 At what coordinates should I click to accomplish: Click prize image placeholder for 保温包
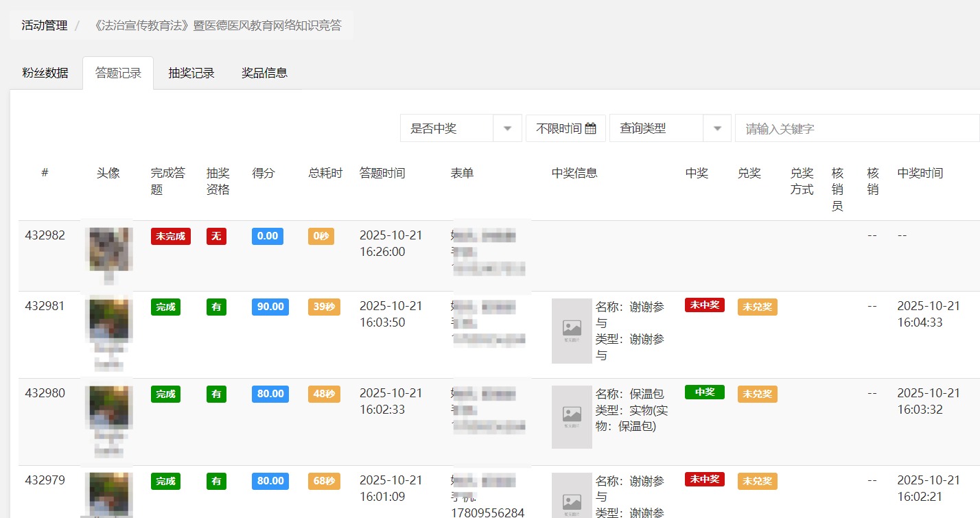572,416
